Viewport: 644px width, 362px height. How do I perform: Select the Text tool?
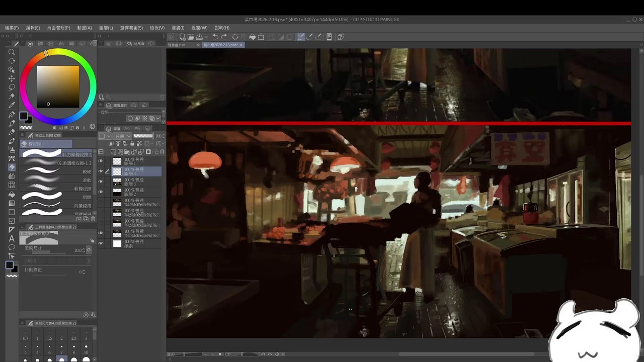coord(12,238)
